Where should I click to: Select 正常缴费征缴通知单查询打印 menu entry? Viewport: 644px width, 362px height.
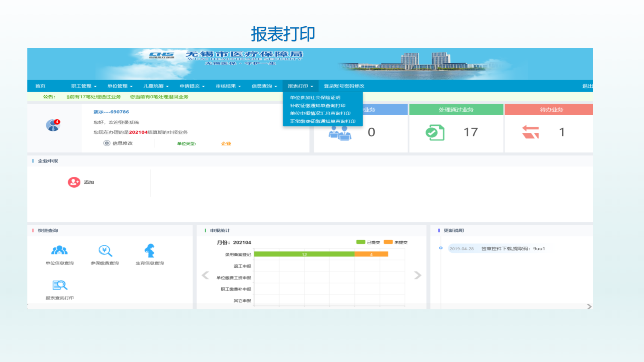(x=322, y=121)
